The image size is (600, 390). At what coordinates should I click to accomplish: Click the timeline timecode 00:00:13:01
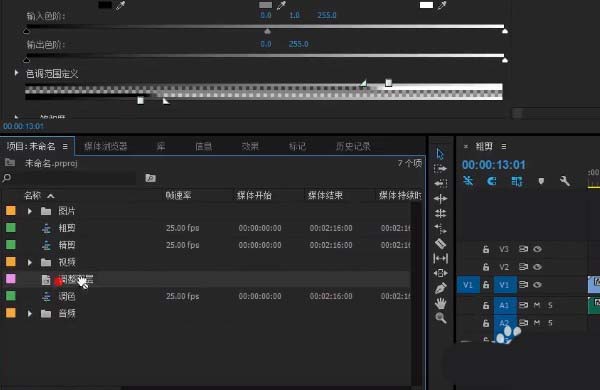coord(494,165)
